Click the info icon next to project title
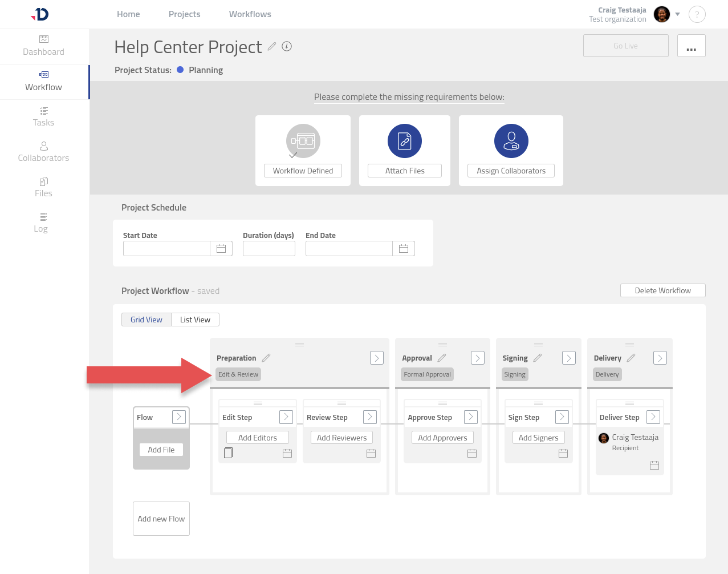728x574 pixels. tap(287, 46)
